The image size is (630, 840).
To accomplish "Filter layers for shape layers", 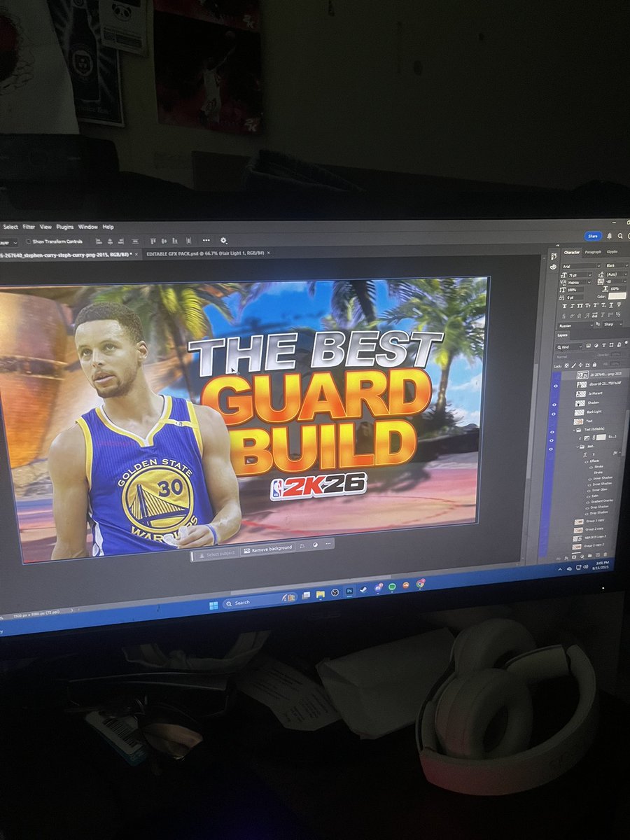I will [611, 345].
